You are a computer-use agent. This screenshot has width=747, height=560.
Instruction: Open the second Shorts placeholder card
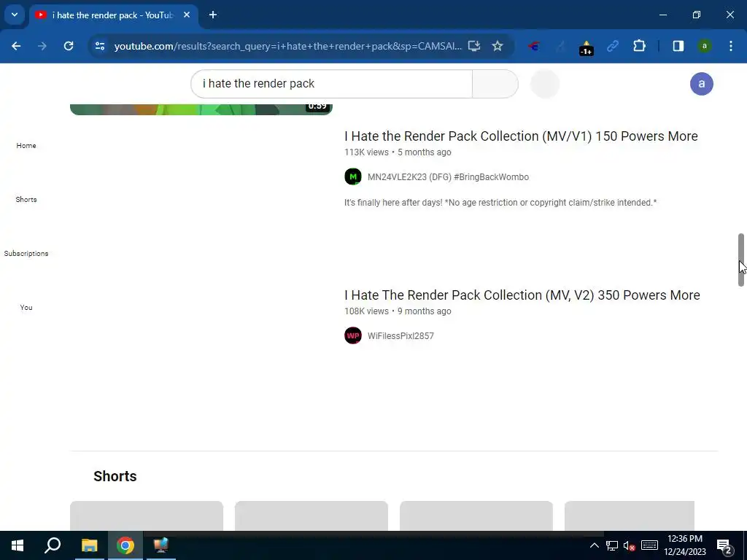pyautogui.click(x=311, y=516)
